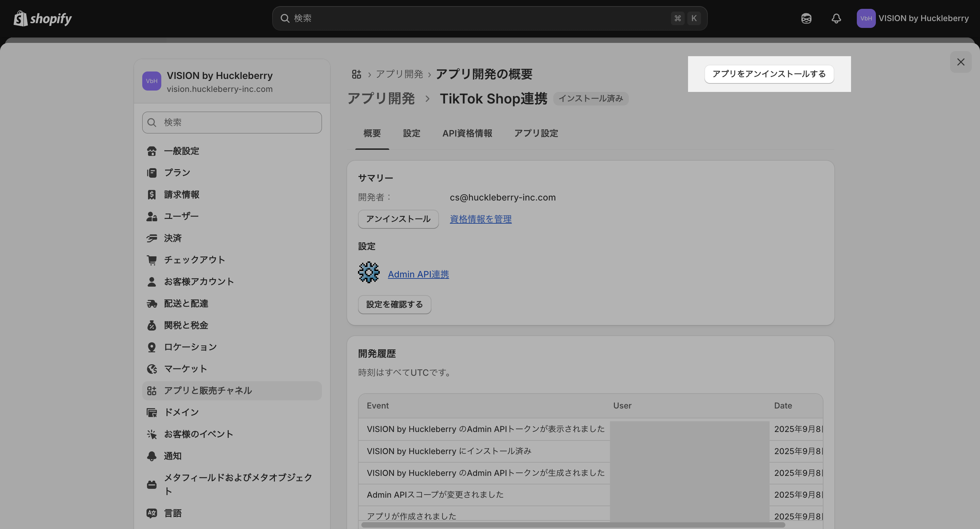Open 通知 notification settings
This screenshot has height=529, width=980.
click(x=172, y=456)
